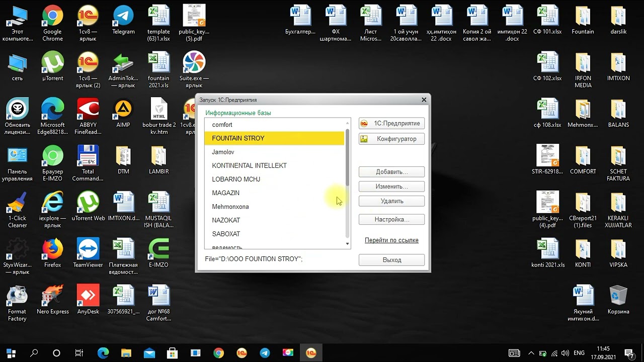Click the Изменить... button
The image size is (644, 362).
(x=391, y=187)
